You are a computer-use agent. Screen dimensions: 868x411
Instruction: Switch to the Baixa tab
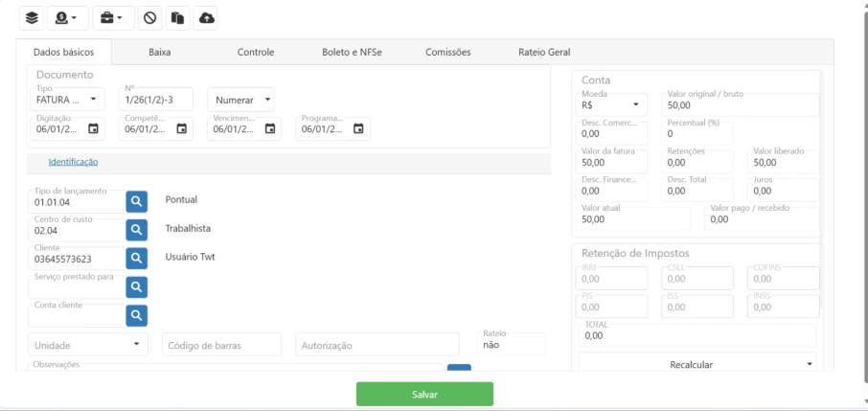[159, 52]
